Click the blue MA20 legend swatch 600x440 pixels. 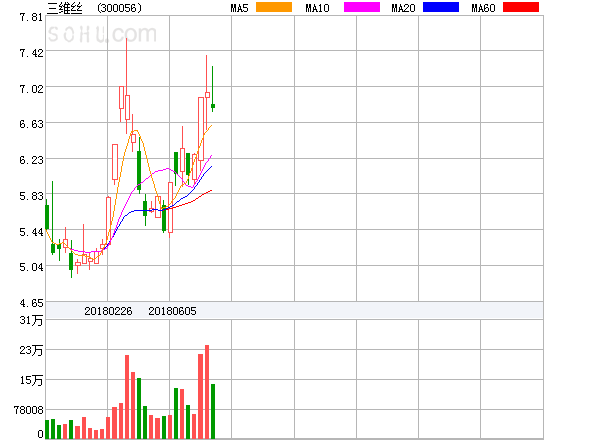[441, 7]
